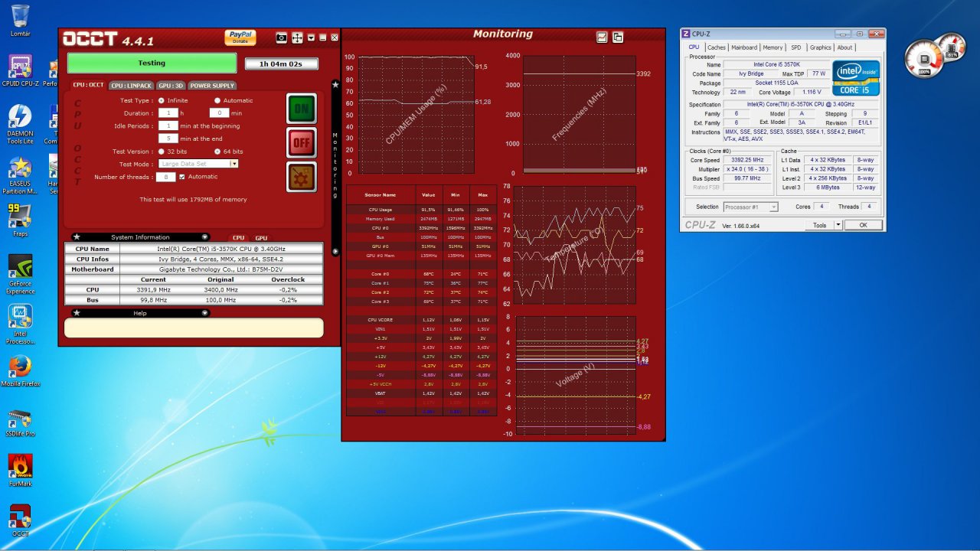Viewport: 980px width, 551px height.
Task: Start the test with green ON button
Action: 302,109
